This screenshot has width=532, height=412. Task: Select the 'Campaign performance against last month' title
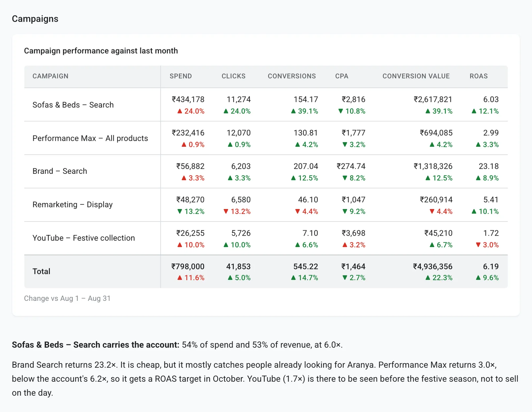pos(101,51)
